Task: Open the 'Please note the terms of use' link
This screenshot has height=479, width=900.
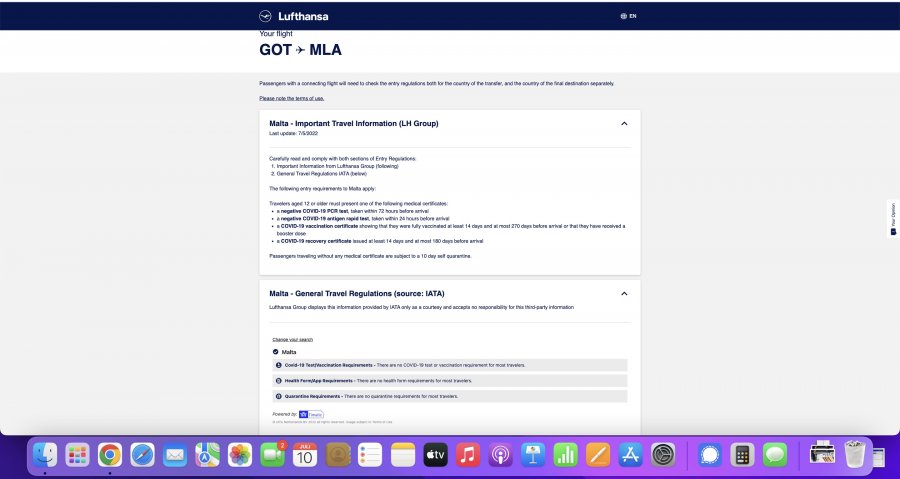Action: coord(291,98)
